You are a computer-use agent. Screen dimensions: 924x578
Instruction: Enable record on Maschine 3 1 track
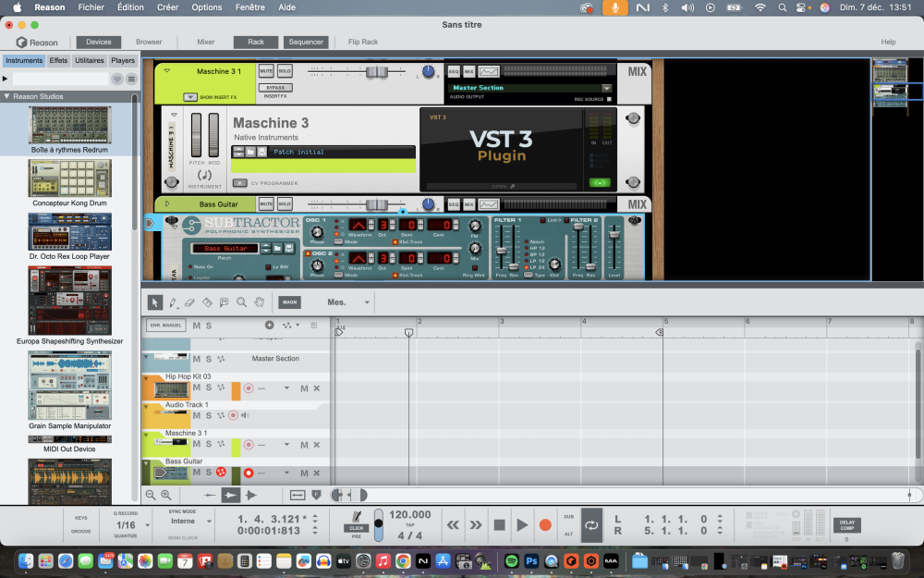point(248,445)
